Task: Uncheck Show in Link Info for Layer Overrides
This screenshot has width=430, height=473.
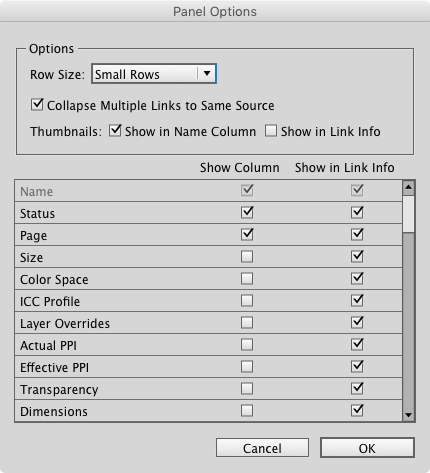Action: tap(357, 322)
